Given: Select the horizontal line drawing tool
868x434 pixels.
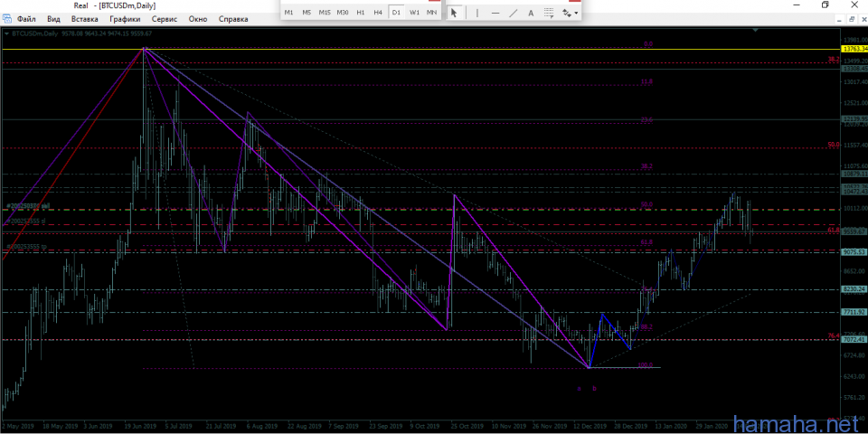Looking at the screenshot, I should click(x=495, y=12).
